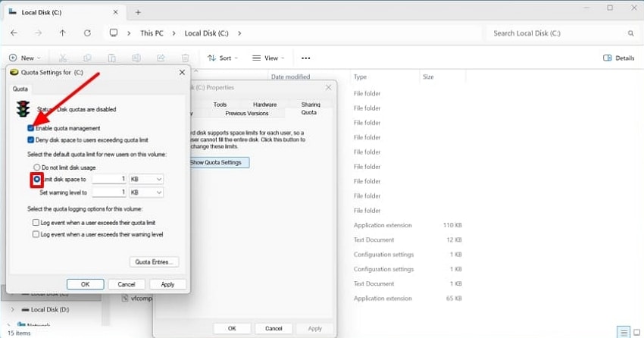Click the Copy toolbar icon

point(87,58)
